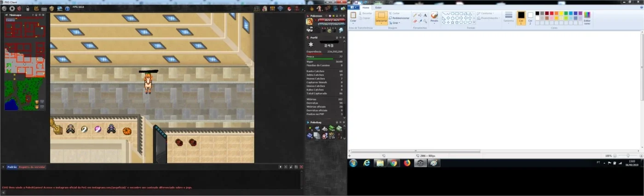Viewport: 644px width, 196px height.
Task: Click the pumpkin item on the shop counter
Action: 126,131
